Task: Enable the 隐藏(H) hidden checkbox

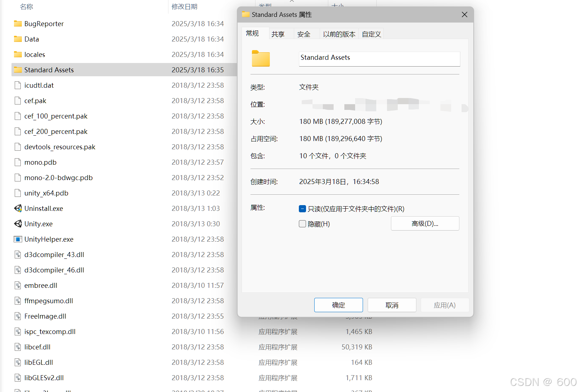Action: (x=302, y=224)
